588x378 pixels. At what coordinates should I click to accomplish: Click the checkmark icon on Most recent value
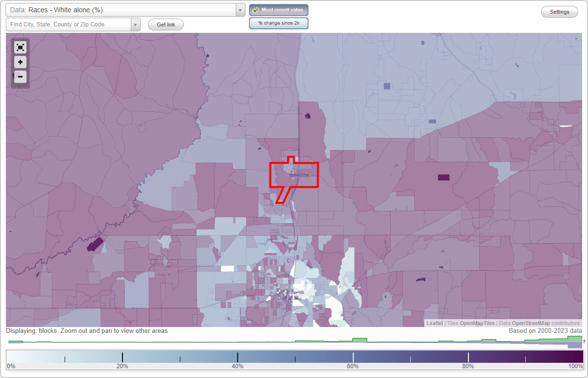(x=256, y=9)
